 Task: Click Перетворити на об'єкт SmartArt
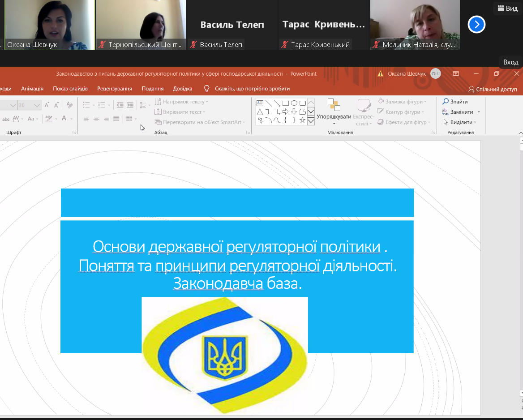coord(200,122)
